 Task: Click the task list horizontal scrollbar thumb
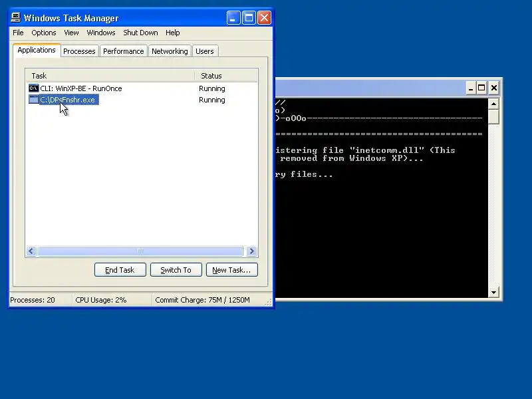(x=140, y=251)
